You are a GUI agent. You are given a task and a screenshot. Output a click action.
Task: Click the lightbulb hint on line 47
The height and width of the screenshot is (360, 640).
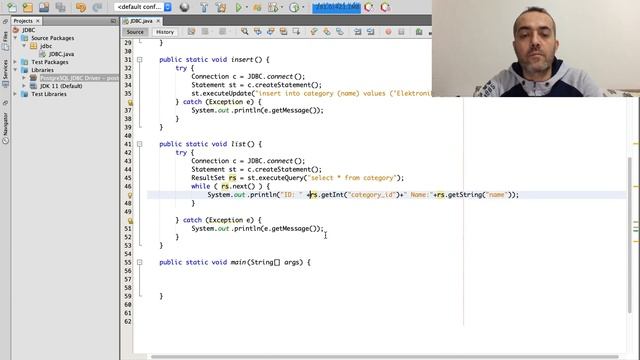pyautogui.click(x=130, y=195)
